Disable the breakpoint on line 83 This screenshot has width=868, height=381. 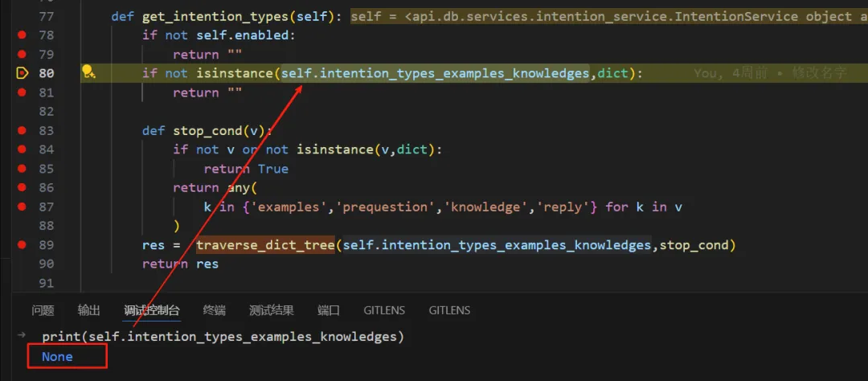22,131
